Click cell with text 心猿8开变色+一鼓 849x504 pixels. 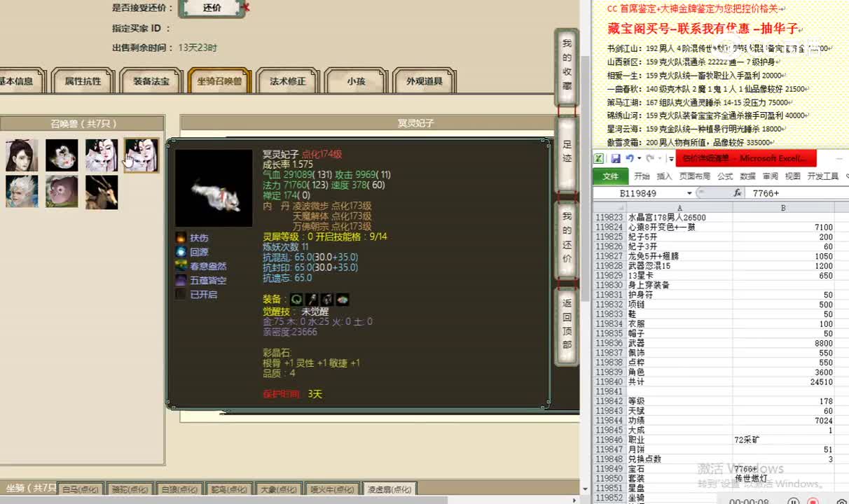point(680,227)
